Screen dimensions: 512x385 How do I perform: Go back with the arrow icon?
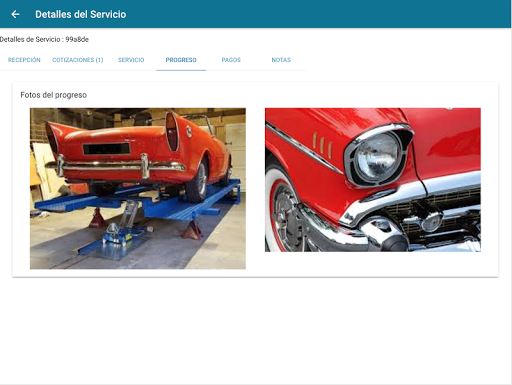point(15,14)
